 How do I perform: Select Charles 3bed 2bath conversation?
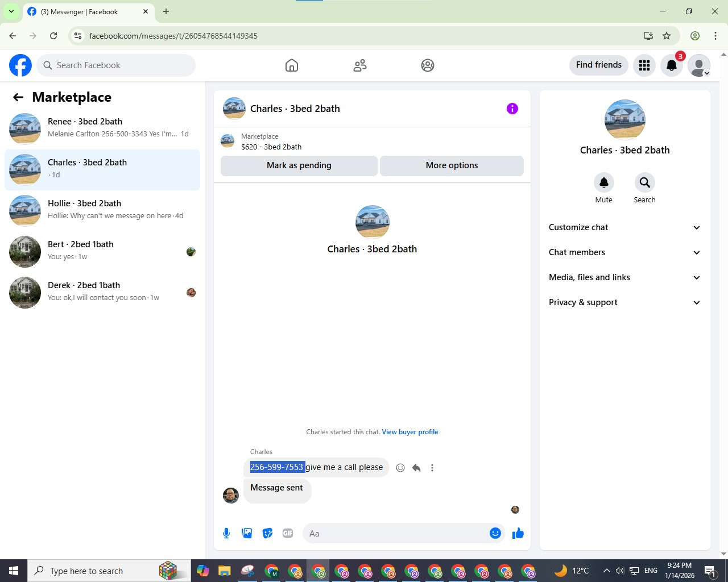[102, 169]
